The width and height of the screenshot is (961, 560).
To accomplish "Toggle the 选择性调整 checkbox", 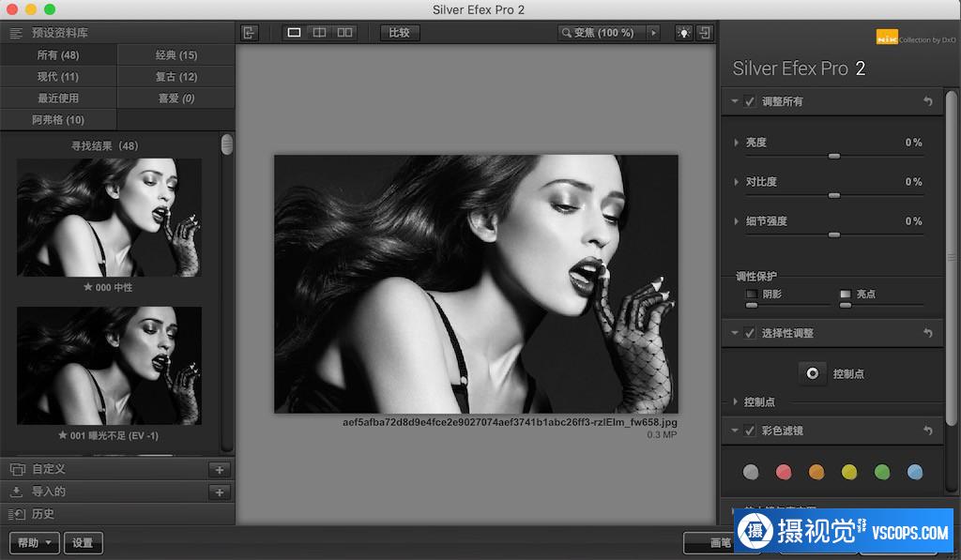I will point(750,333).
